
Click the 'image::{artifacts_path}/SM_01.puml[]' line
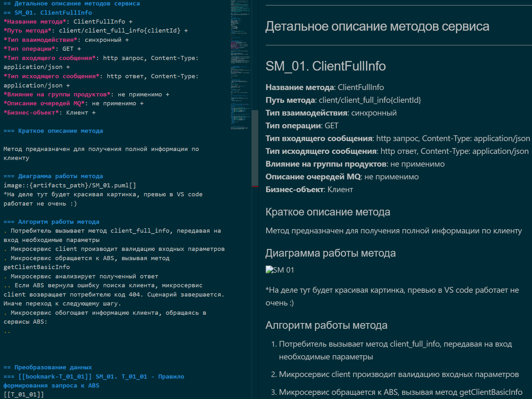tap(70, 185)
